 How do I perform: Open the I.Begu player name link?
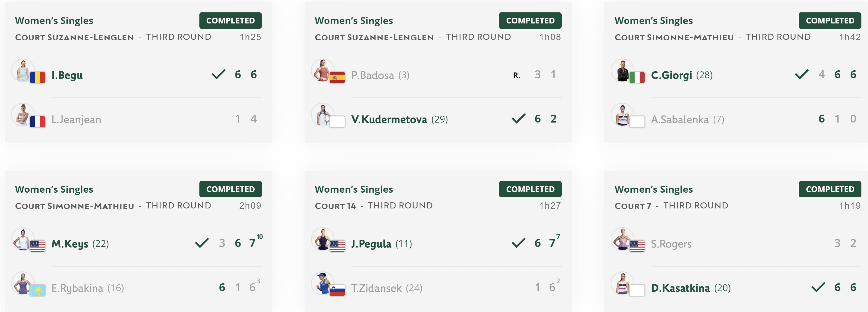click(x=67, y=75)
